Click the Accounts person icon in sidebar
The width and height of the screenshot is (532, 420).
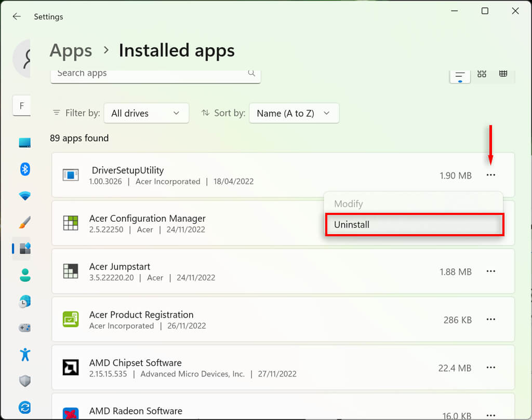25,276
